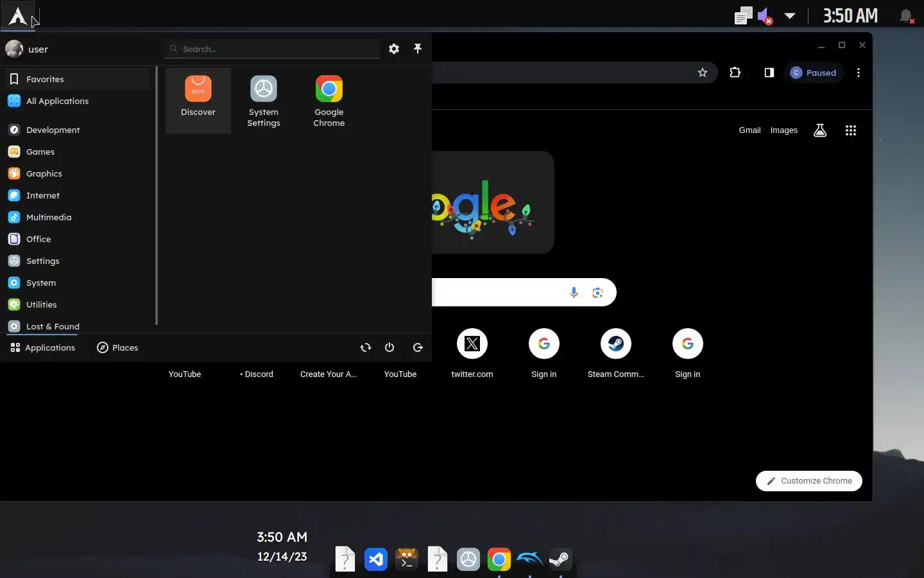Open the Games category
The height and width of the screenshot is (578, 924).
click(x=76, y=152)
